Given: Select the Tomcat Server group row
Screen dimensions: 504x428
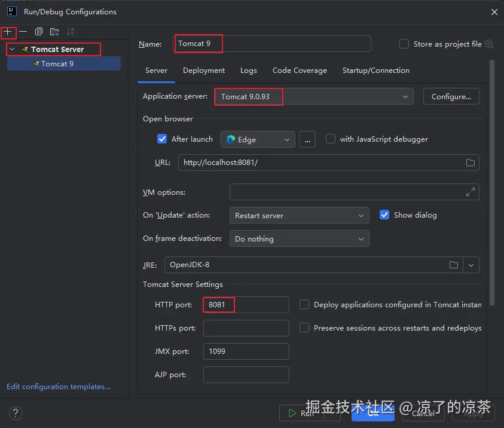Looking at the screenshot, I should point(64,49).
